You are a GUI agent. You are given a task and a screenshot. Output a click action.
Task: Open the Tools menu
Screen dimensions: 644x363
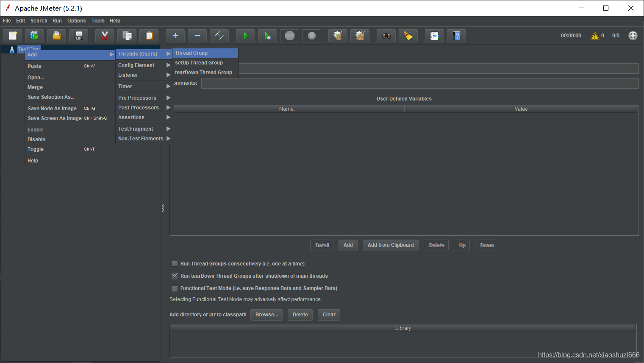(x=98, y=21)
